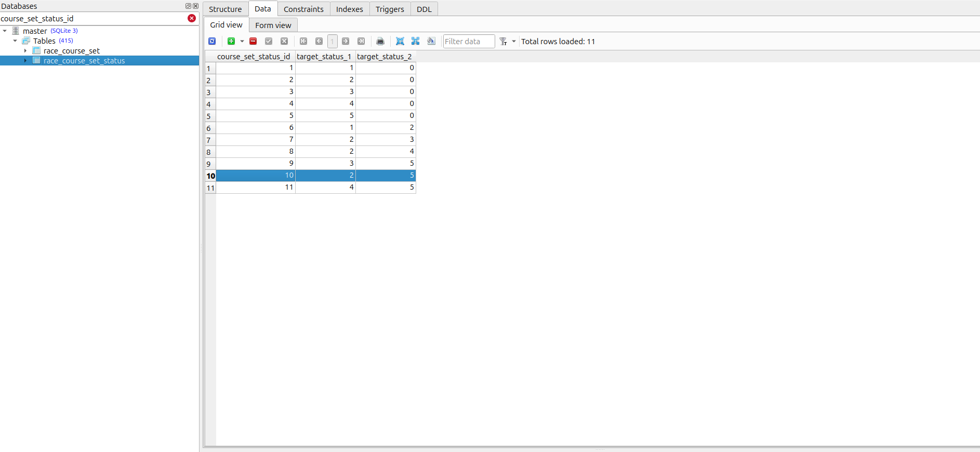Open the Triggers tab

pos(390,9)
